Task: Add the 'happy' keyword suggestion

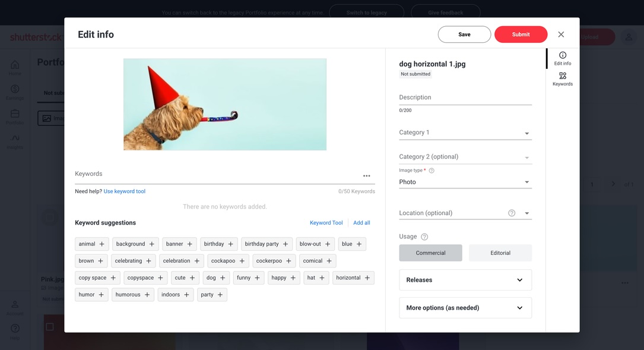Action: tap(284, 278)
